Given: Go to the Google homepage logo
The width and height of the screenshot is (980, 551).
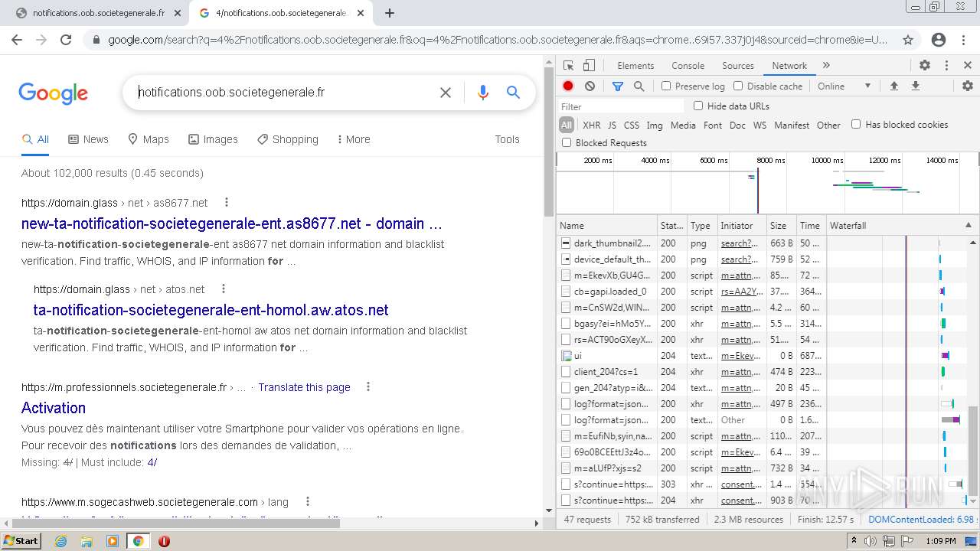Looking at the screenshot, I should click(x=53, y=93).
